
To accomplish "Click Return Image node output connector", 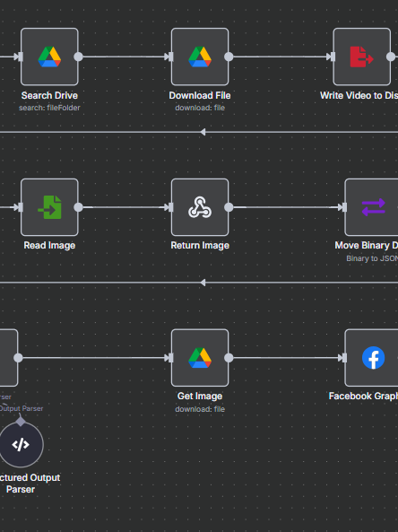I will pyautogui.click(x=229, y=207).
